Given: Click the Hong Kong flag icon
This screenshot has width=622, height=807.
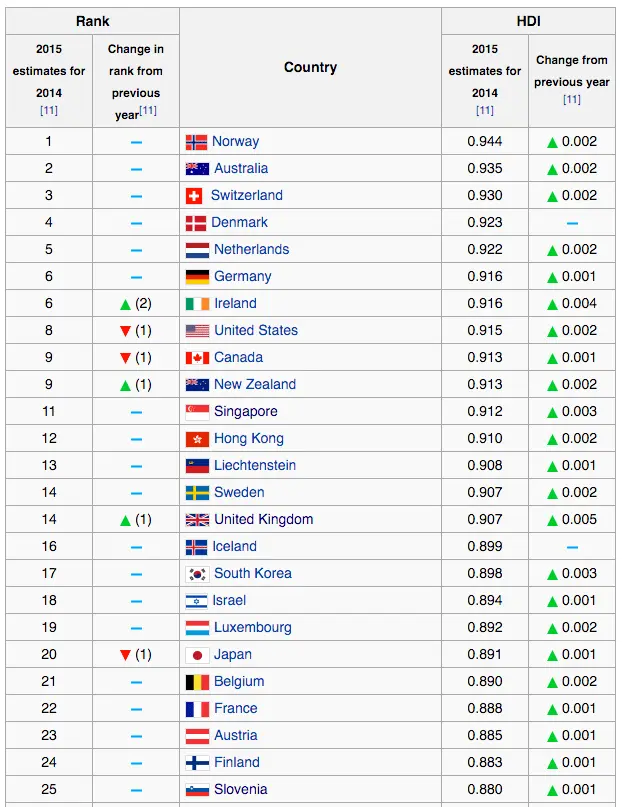Looking at the screenshot, I should (x=197, y=439).
